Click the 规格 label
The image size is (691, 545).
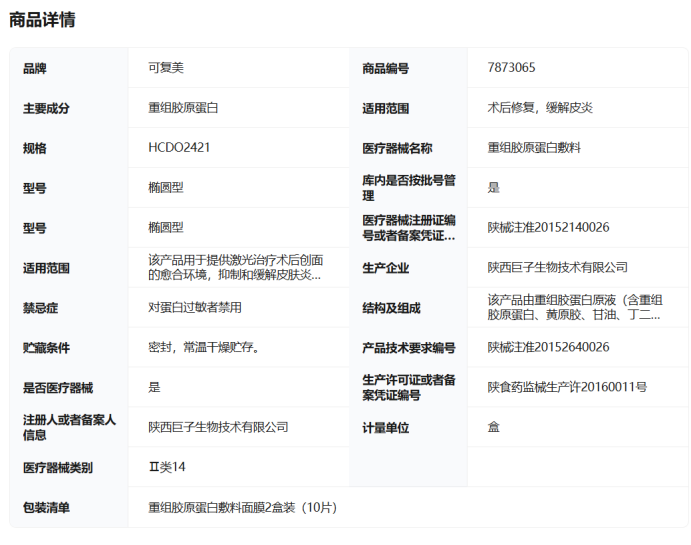(x=35, y=148)
